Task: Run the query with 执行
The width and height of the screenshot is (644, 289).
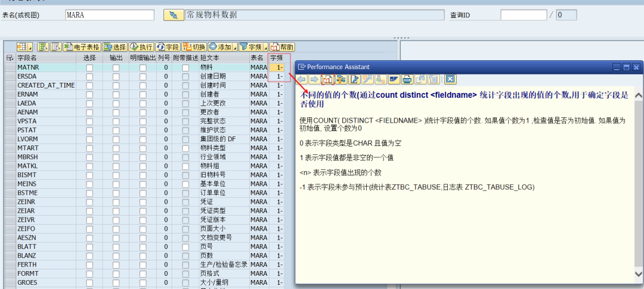Action: tap(141, 47)
